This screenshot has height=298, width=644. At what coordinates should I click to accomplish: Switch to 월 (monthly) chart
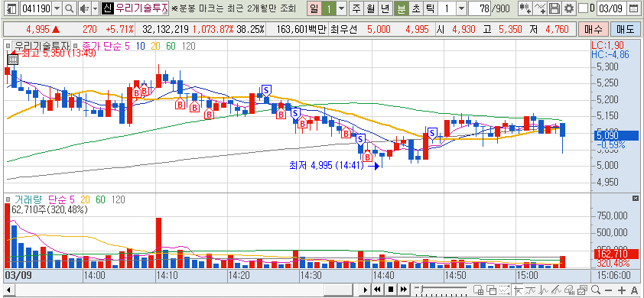pos(370,8)
